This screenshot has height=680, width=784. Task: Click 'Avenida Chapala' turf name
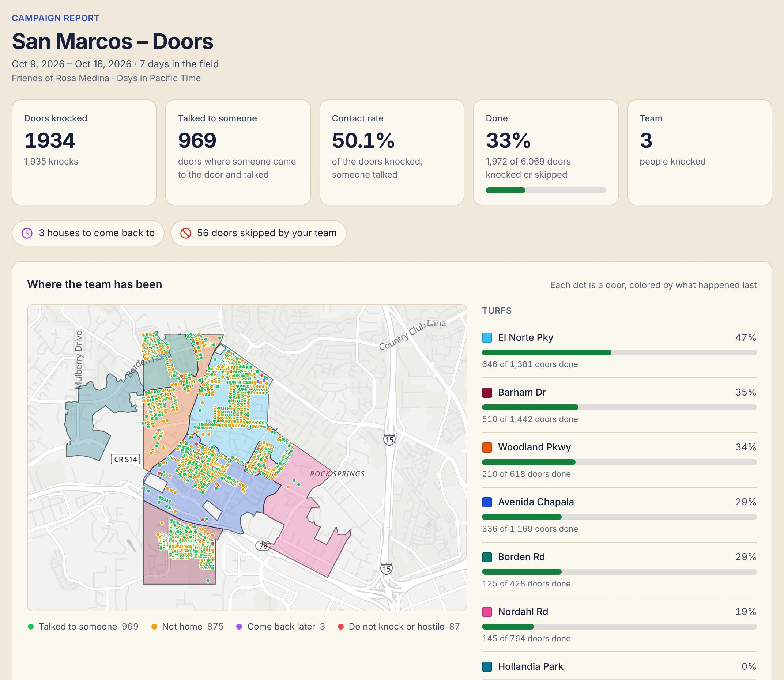click(x=536, y=502)
